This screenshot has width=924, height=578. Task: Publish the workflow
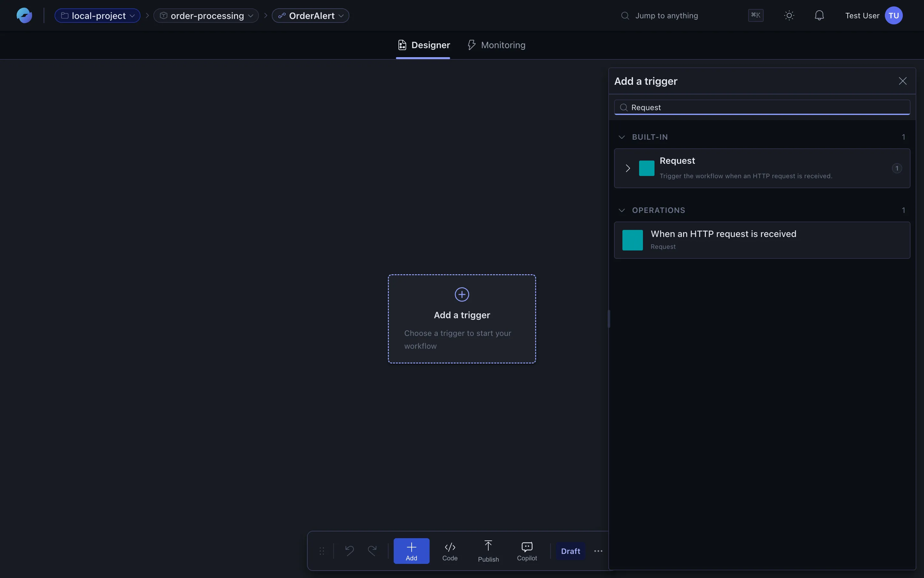(x=488, y=551)
